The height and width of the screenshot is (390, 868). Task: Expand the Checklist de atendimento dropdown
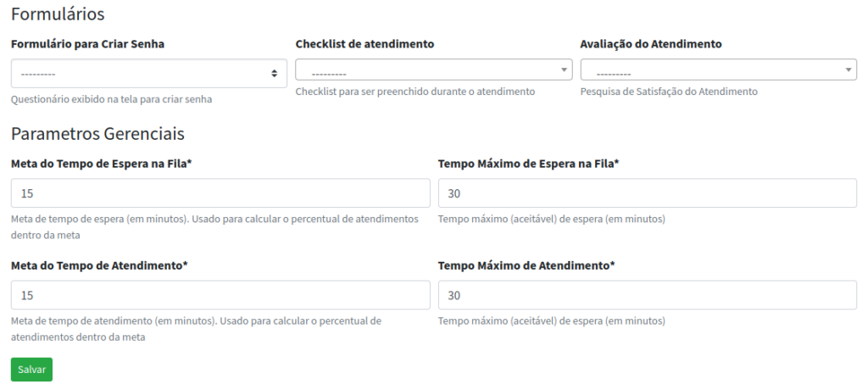tap(433, 70)
